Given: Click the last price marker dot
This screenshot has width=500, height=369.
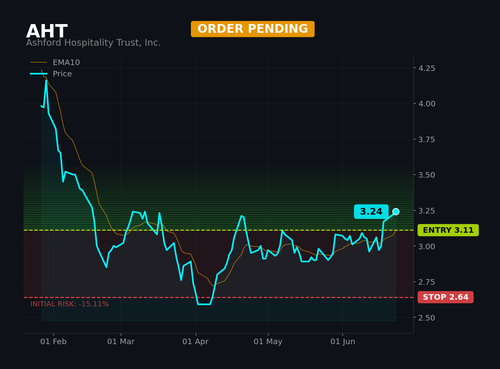Looking at the screenshot, I should point(396,212).
